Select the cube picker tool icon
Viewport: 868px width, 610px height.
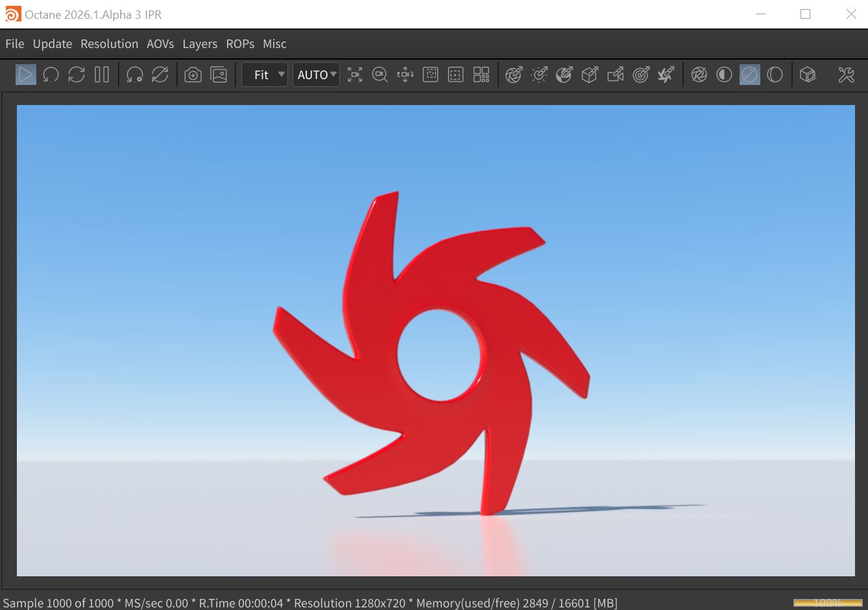[590, 75]
